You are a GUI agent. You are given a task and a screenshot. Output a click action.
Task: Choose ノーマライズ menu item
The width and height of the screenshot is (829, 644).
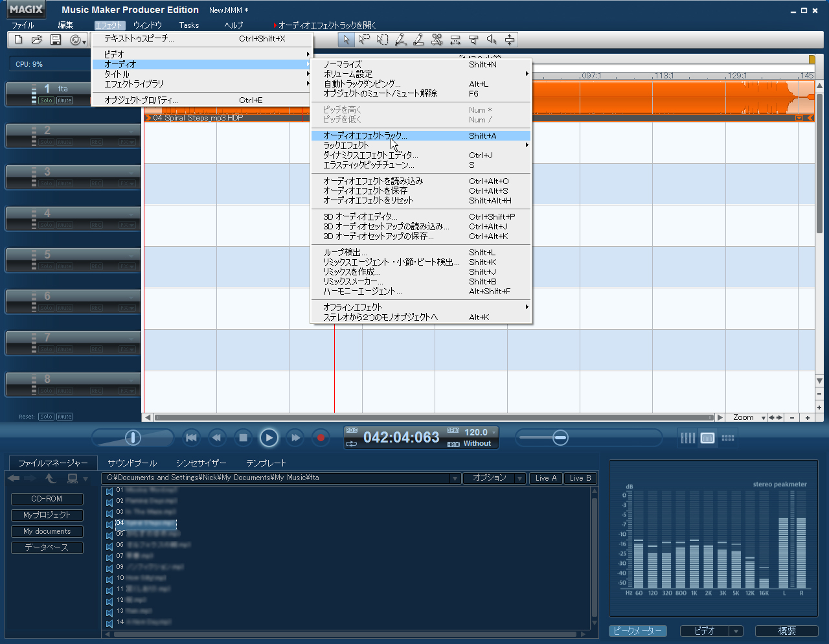tap(421, 64)
